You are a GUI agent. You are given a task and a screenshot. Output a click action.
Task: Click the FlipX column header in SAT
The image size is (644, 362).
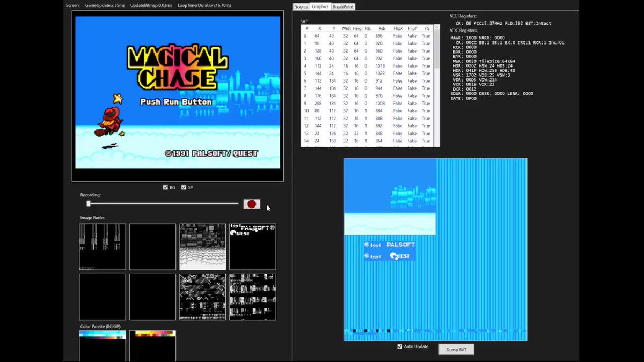pos(398,28)
